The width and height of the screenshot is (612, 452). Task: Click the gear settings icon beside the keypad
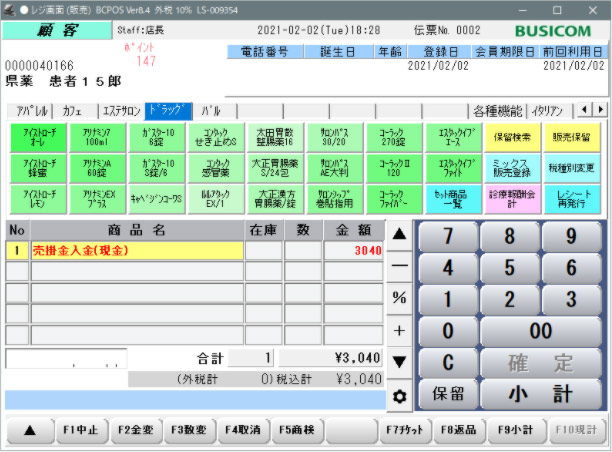click(400, 396)
